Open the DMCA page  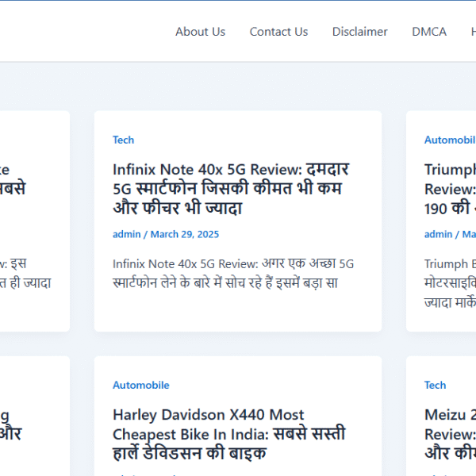(429, 32)
